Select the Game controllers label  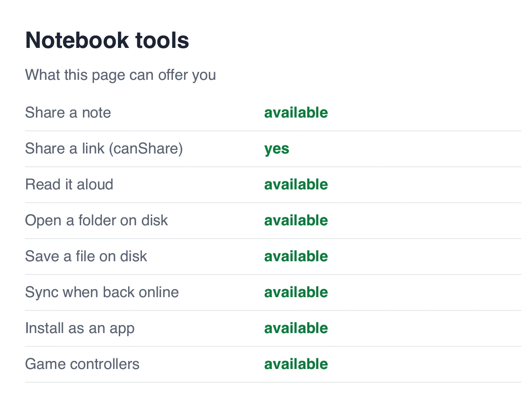pyautogui.click(x=82, y=364)
